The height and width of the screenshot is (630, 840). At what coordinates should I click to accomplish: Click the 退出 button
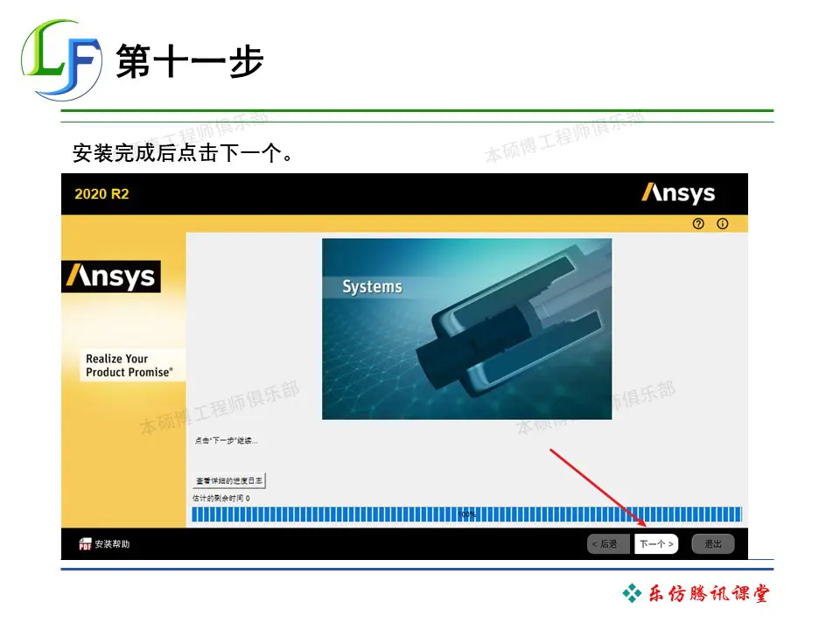click(712, 543)
